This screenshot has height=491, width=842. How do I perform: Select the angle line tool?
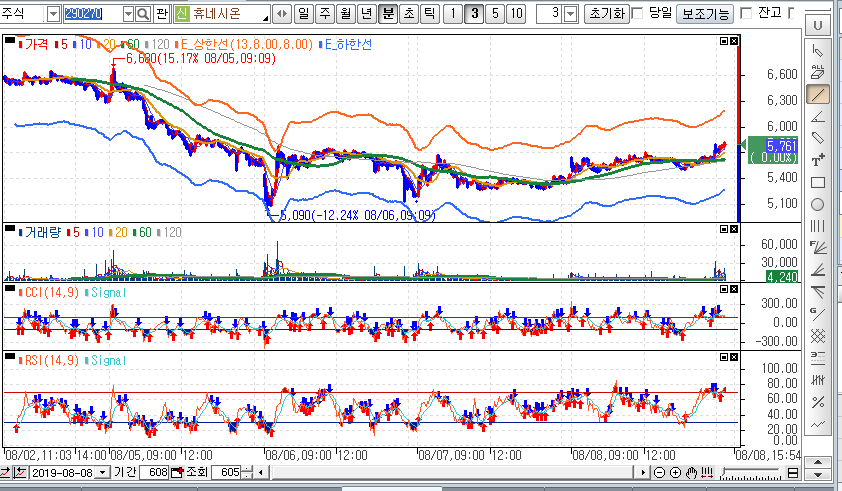817,116
